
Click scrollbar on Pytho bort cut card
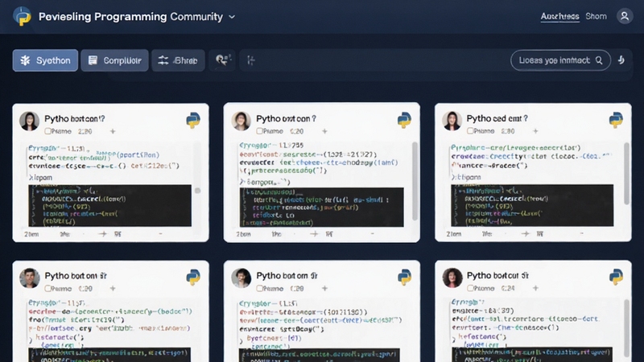click(x=626, y=328)
